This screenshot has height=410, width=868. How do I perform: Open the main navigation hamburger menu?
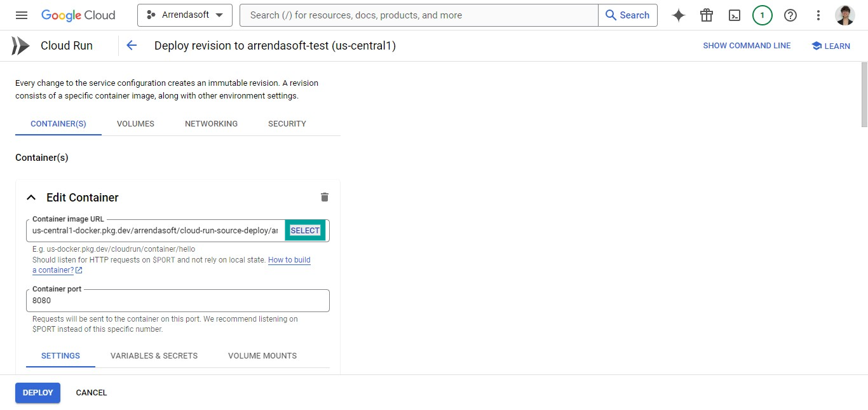(22, 15)
